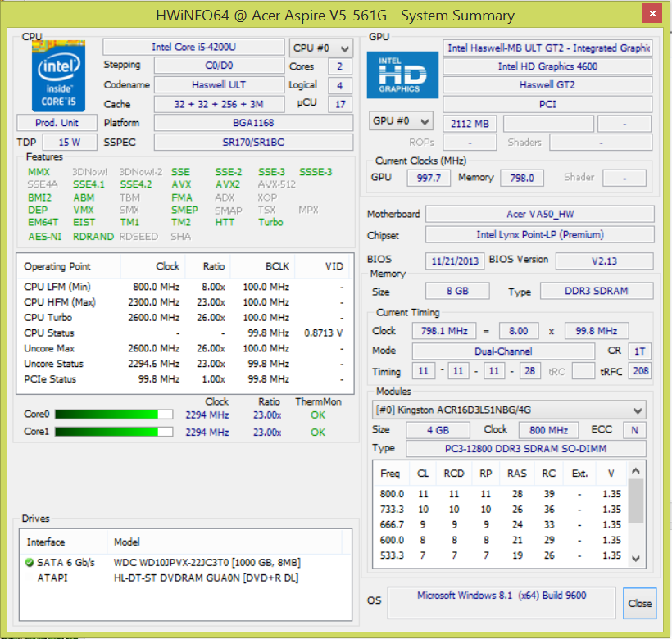
Task: Click the BCLK column header
Action: pos(262,266)
